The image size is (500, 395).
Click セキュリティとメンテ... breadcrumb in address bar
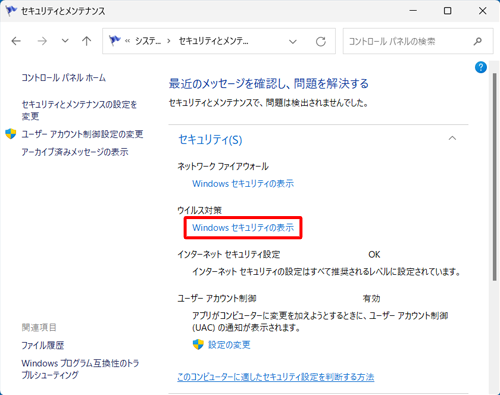pyautogui.click(x=214, y=41)
